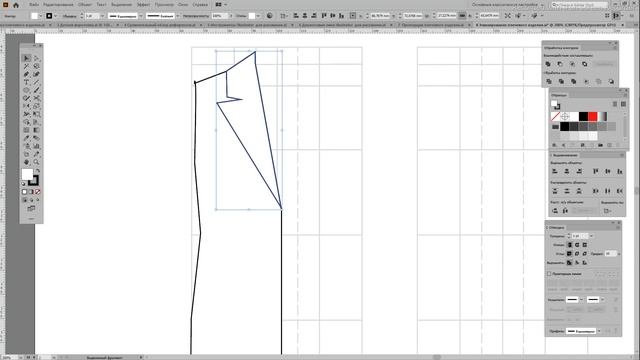640x360 pixels.
Task: Open the Файл menu
Action: click(34, 4)
